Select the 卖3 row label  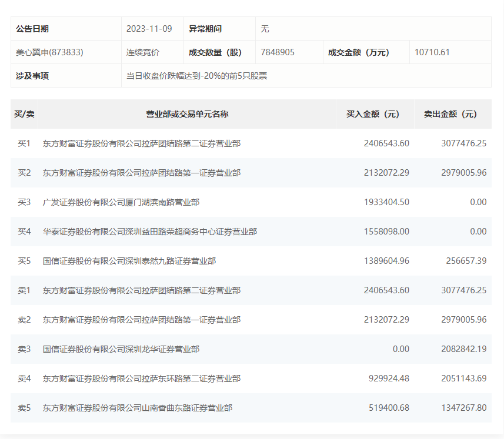[24, 349]
